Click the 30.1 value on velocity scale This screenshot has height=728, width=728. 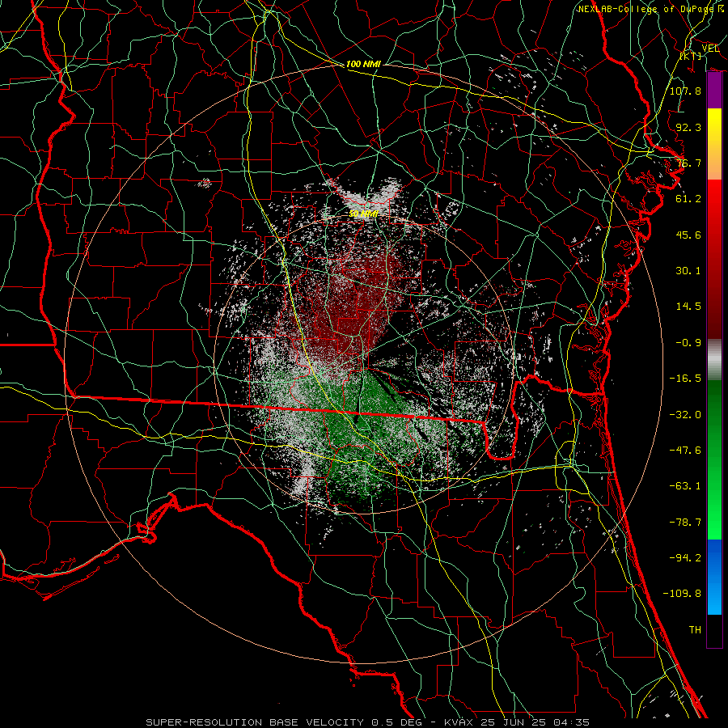coord(688,271)
